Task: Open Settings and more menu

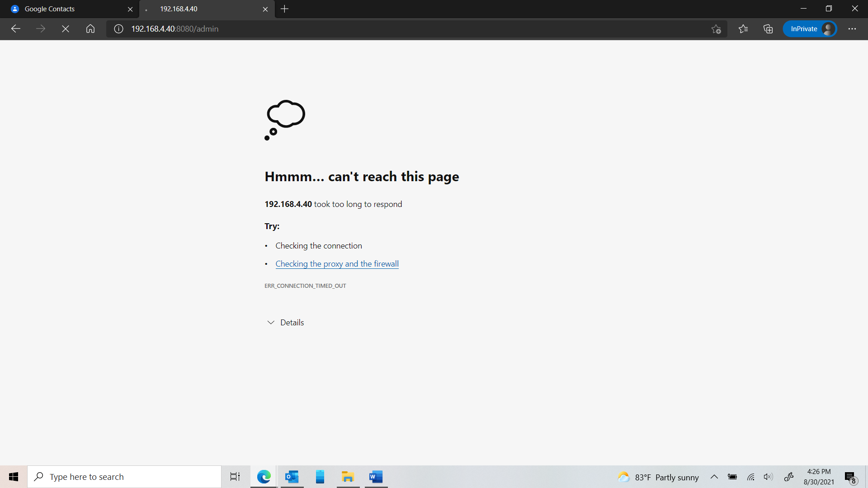Action: pos(852,29)
